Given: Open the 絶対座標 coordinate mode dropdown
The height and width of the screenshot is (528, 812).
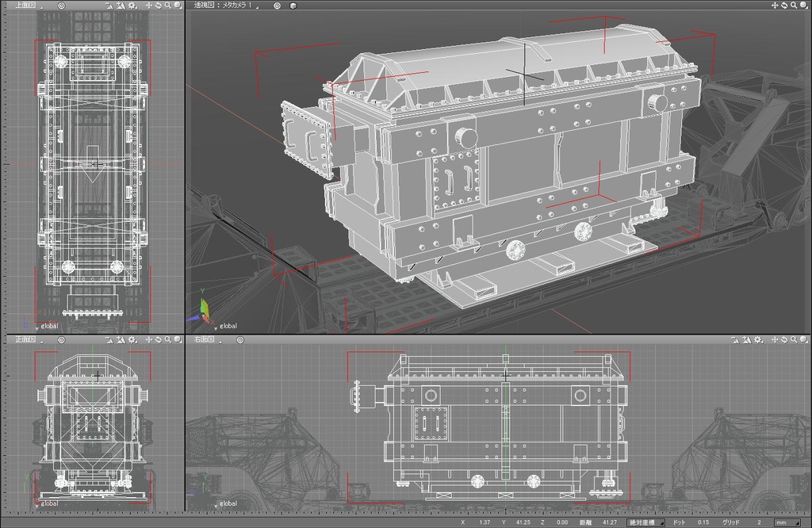Looking at the screenshot, I should [645, 522].
